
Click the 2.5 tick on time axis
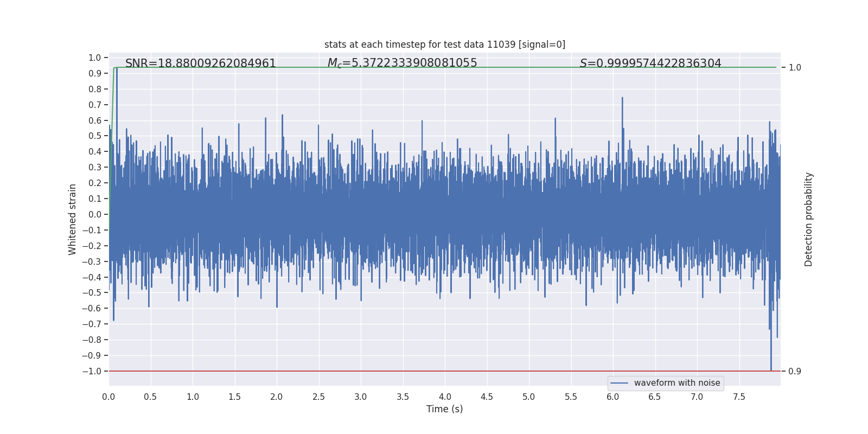coord(318,397)
